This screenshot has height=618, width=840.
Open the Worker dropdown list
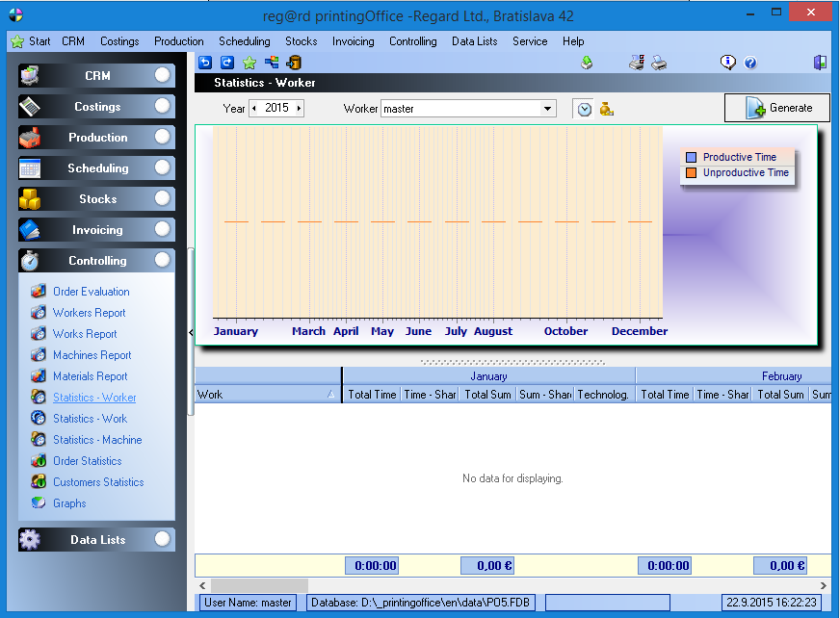pyautogui.click(x=547, y=109)
